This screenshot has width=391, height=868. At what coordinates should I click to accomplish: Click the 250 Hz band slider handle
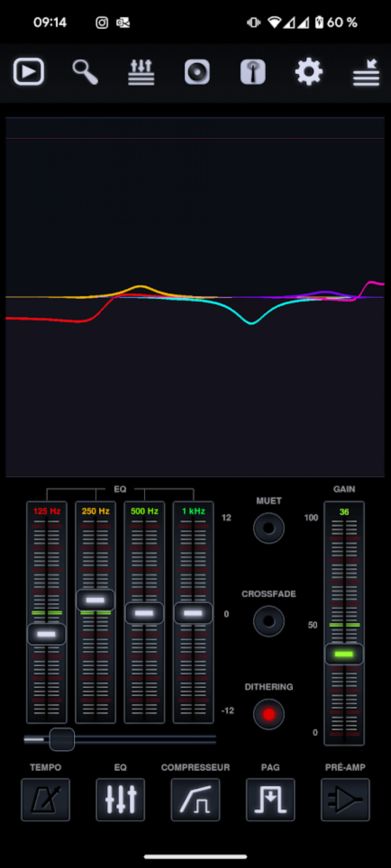[x=95, y=600]
